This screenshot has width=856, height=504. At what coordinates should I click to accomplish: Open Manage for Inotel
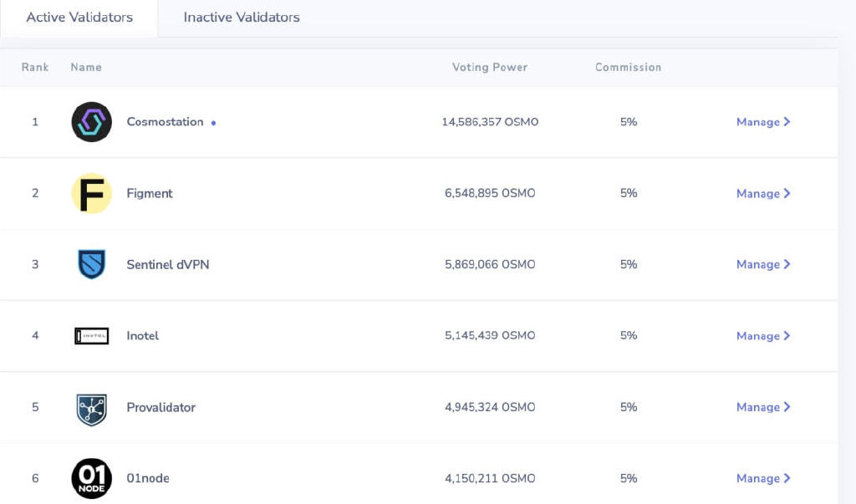point(763,336)
